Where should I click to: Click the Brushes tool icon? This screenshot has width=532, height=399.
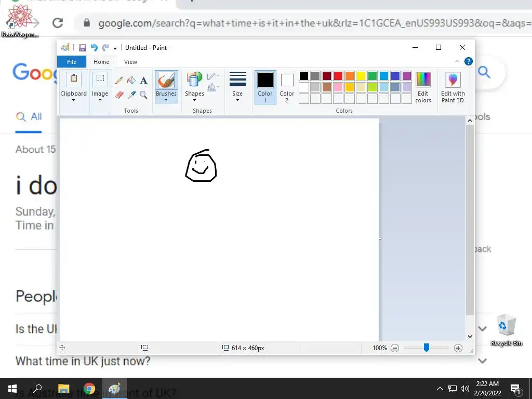166,81
